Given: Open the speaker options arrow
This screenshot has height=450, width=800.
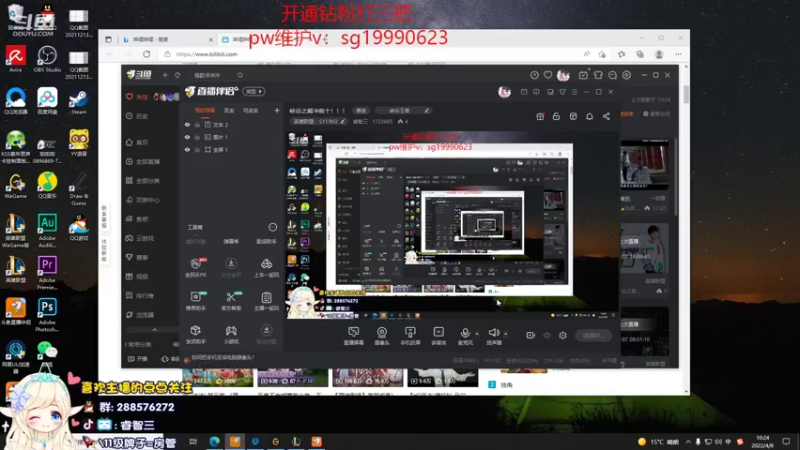Looking at the screenshot, I should (x=506, y=334).
